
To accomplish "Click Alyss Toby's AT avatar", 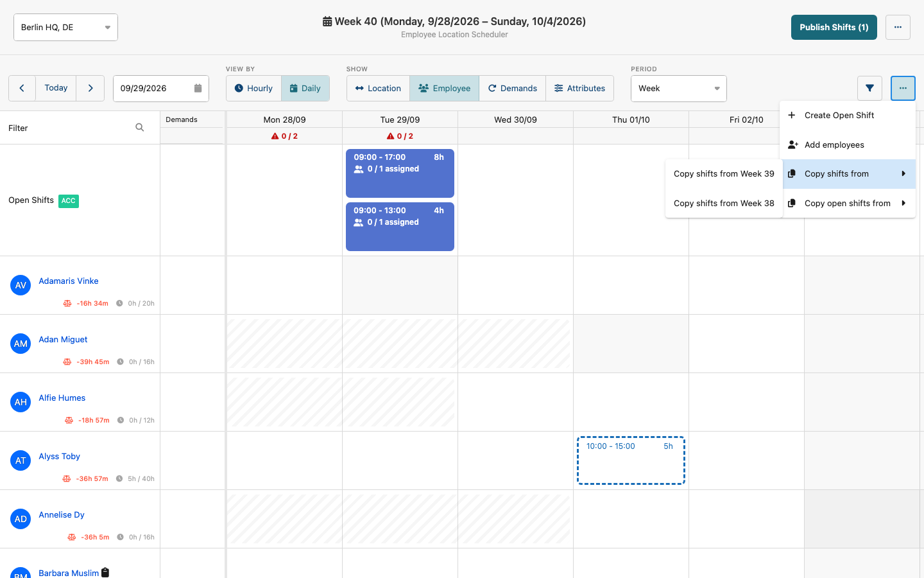I will (21, 460).
